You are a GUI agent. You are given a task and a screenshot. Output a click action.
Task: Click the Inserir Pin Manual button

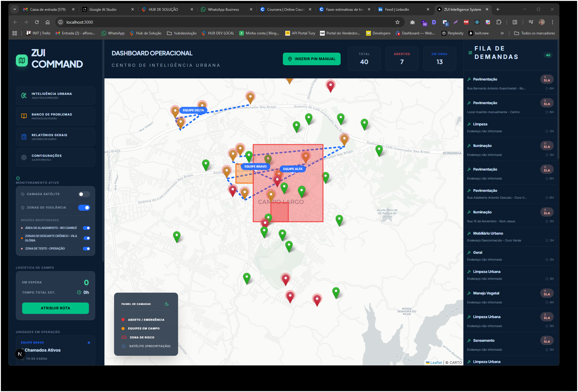pyautogui.click(x=312, y=59)
